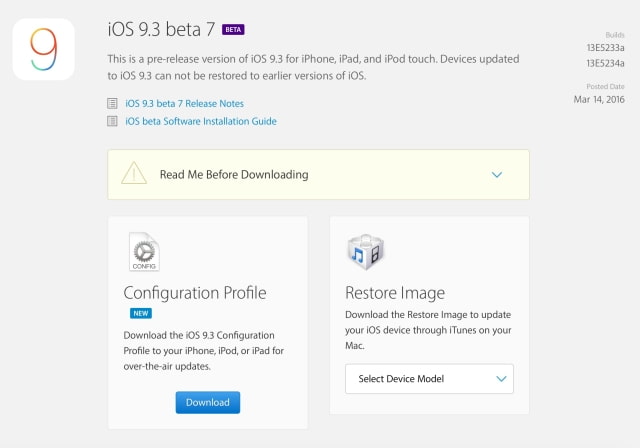
Task: Click the document icon beside Installation Guide
Action: 112,121
